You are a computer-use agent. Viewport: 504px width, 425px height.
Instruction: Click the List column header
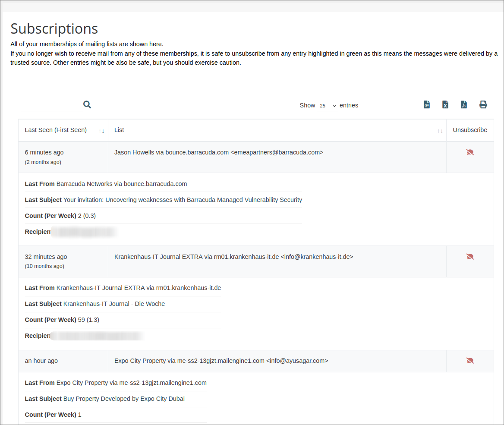pos(119,130)
